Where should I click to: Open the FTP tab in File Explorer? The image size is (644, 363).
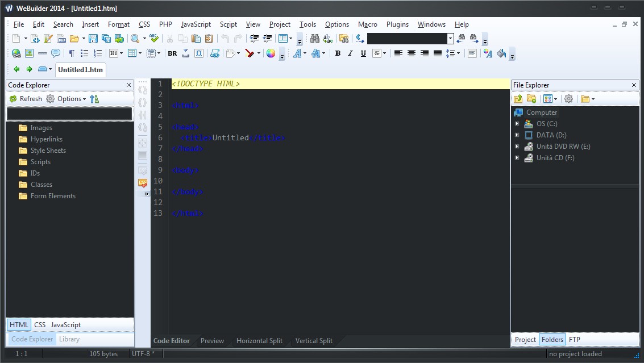point(574,340)
